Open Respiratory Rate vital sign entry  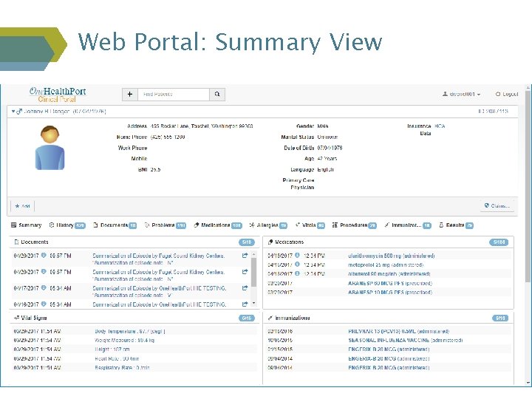[x=122, y=368]
